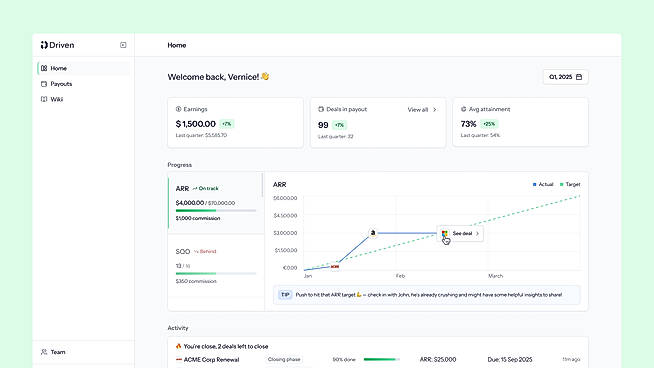654x368 pixels.
Task: Click the Deals in payout icon
Action: tap(321, 109)
